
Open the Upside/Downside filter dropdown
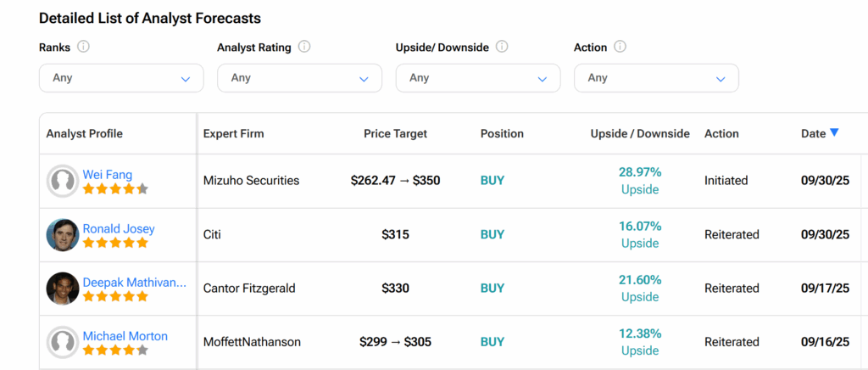477,78
